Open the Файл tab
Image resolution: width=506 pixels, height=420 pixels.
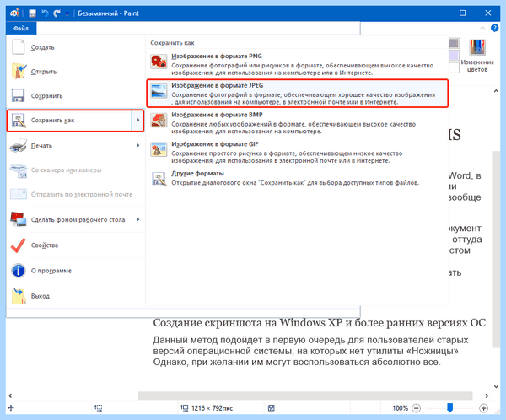point(21,29)
